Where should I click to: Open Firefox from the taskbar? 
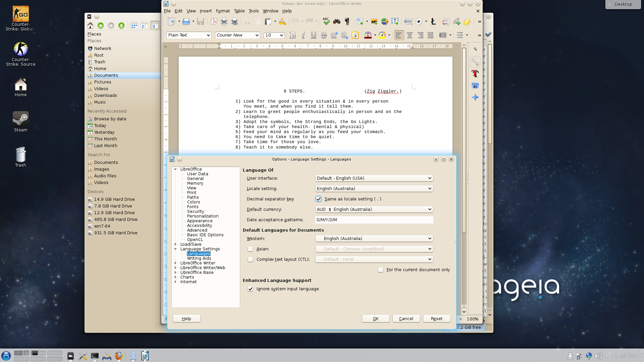point(119,356)
